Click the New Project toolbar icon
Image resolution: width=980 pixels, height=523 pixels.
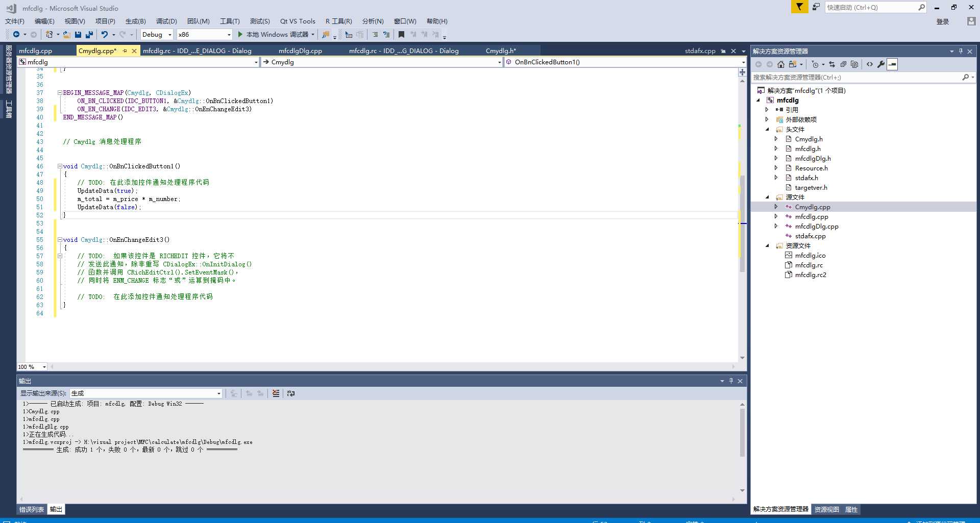49,34
